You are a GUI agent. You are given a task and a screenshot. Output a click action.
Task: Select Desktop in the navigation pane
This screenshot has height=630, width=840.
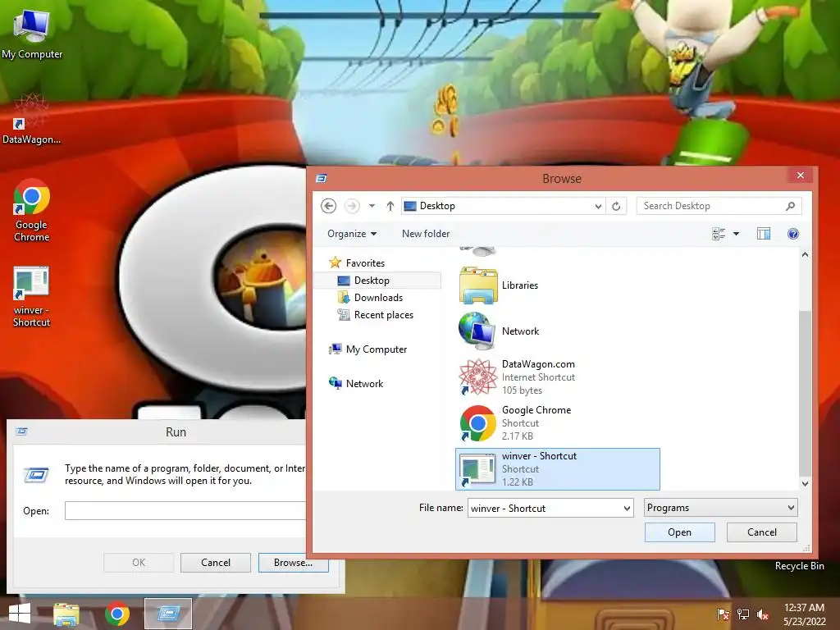377,281
